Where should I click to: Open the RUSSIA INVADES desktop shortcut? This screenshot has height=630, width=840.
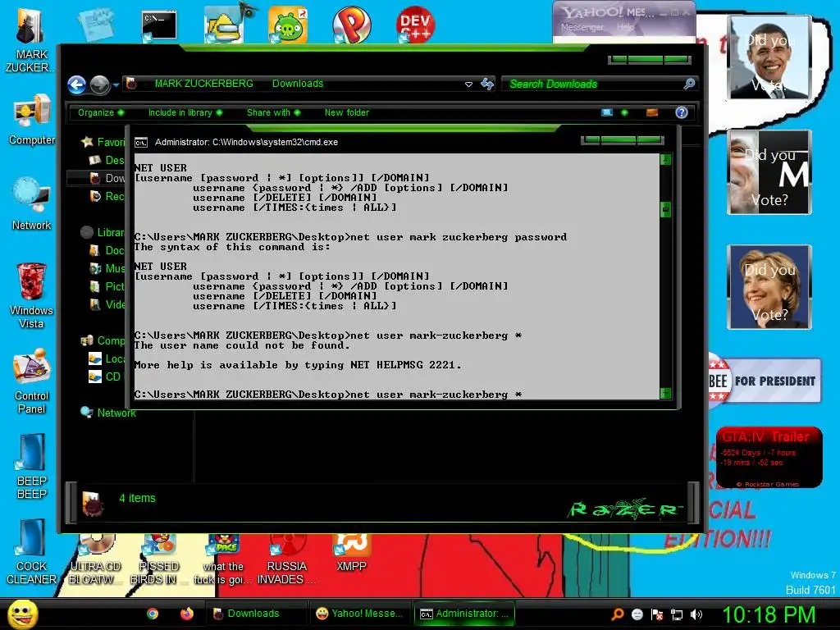tap(286, 559)
